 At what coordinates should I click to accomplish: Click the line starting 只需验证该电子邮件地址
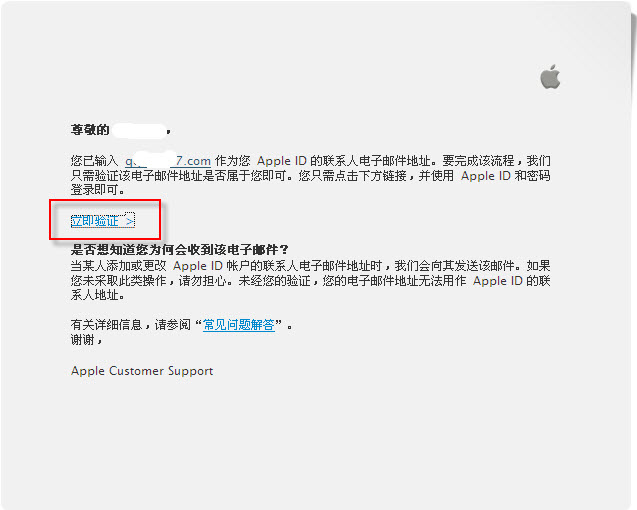click(x=310, y=176)
